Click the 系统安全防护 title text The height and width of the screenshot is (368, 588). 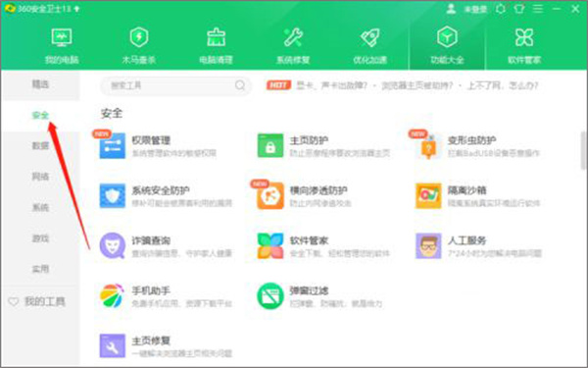click(161, 190)
